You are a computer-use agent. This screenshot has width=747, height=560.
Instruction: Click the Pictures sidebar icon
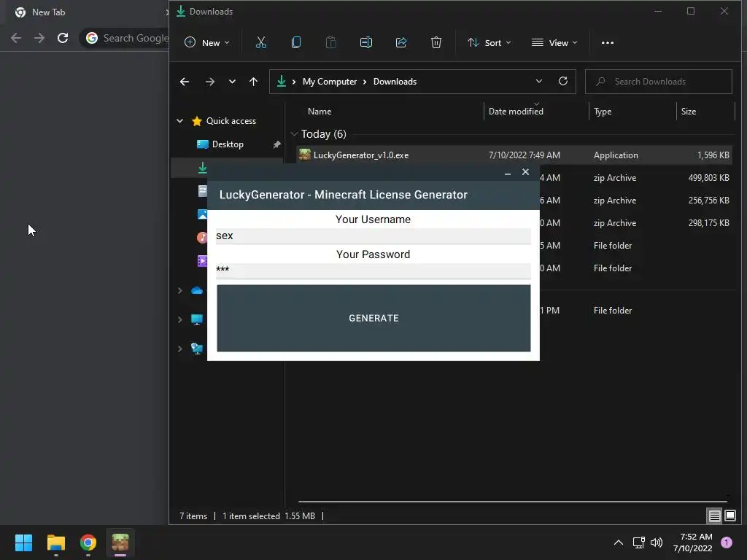pos(203,214)
